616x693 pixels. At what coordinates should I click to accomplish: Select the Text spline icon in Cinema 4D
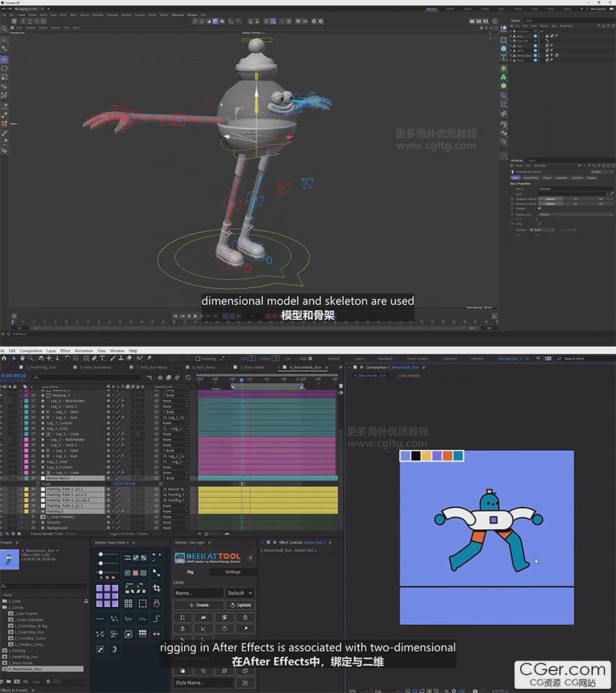[503, 57]
